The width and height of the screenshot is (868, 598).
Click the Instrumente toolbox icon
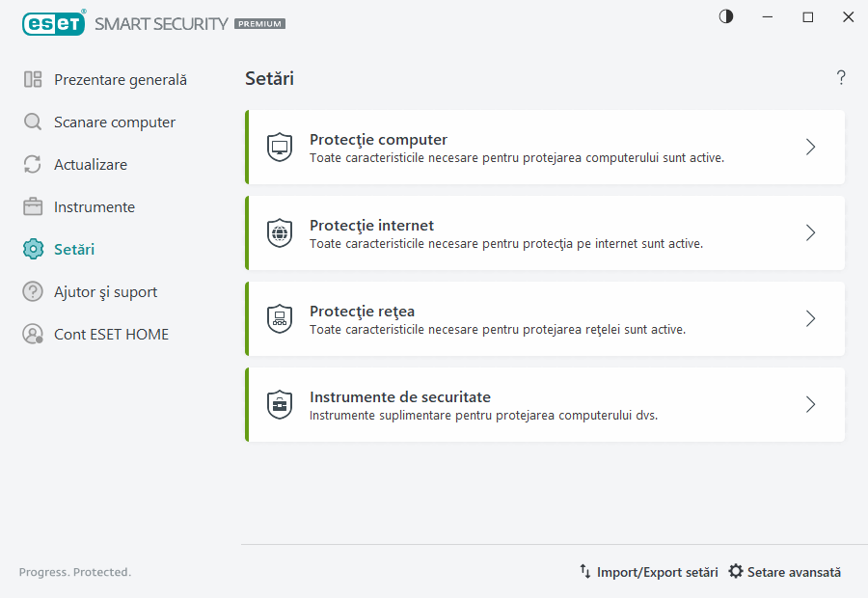point(33,206)
